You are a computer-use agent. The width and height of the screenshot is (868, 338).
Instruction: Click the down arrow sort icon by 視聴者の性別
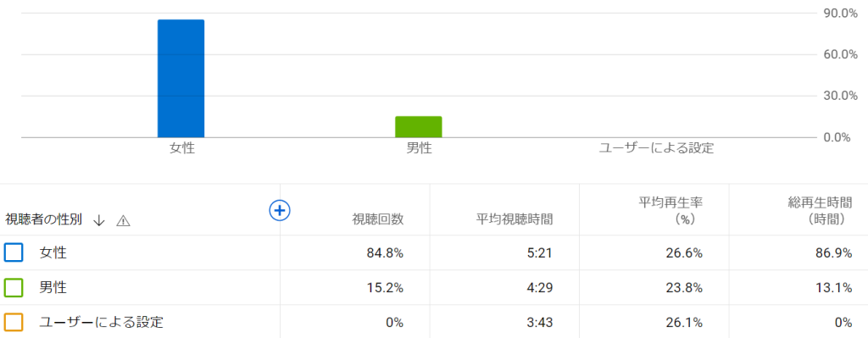click(x=99, y=220)
